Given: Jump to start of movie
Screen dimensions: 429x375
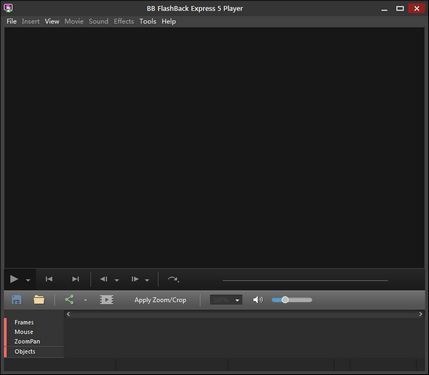Looking at the screenshot, I should pyautogui.click(x=49, y=279).
